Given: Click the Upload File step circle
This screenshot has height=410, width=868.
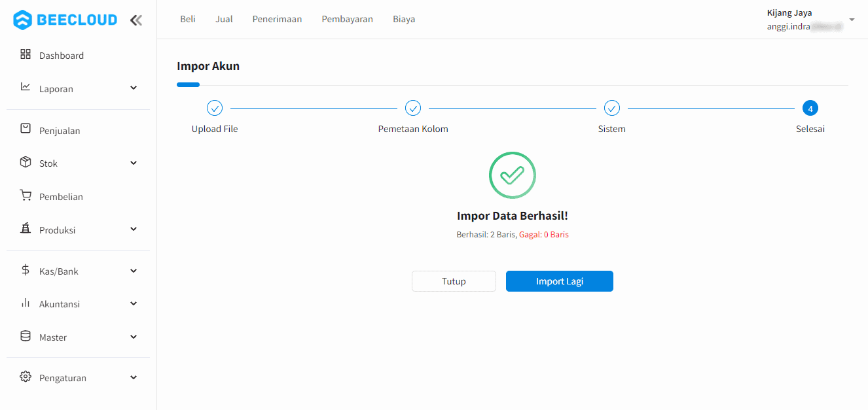Looking at the screenshot, I should (215, 109).
